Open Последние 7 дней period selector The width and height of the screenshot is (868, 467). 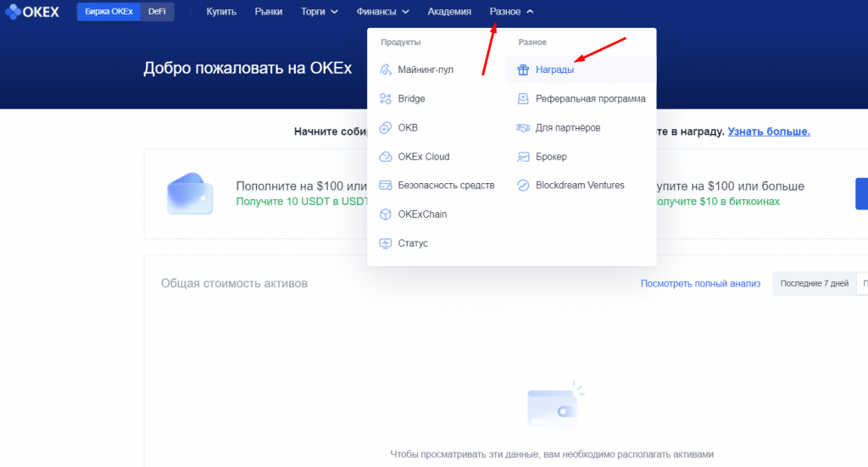[x=814, y=283]
